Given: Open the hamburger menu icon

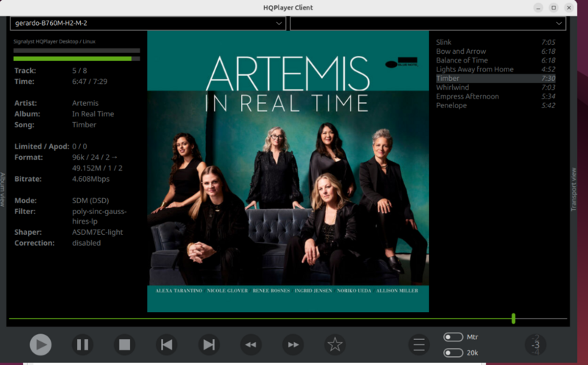Looking at the screenshot, I should pyautogui.click(x=419, y=344).
